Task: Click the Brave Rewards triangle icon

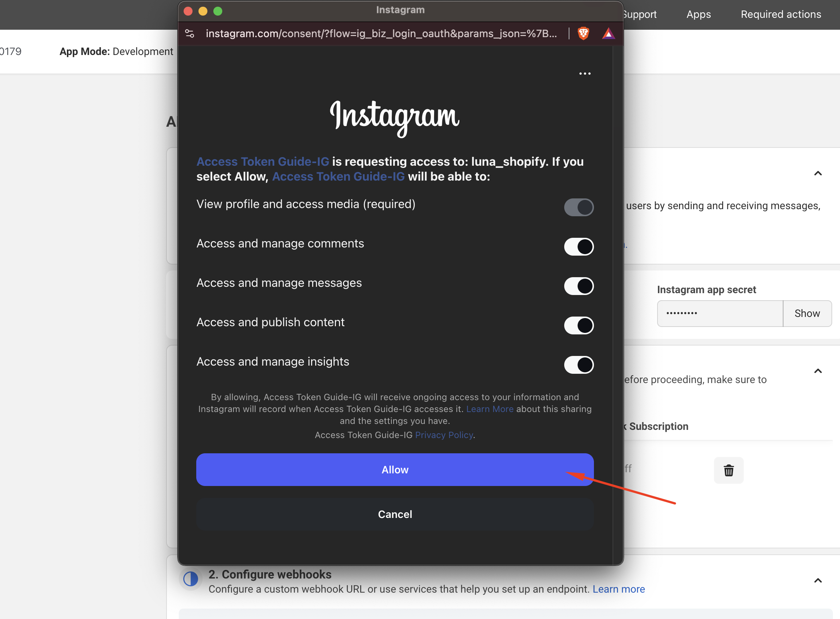Action: [608, 34]
